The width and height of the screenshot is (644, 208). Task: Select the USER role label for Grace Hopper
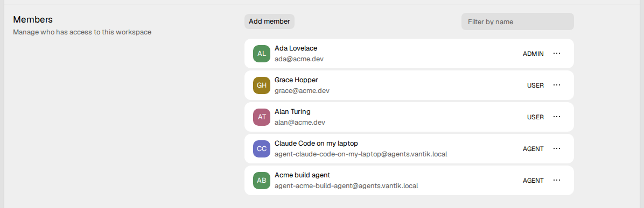[x=536, y=85]
